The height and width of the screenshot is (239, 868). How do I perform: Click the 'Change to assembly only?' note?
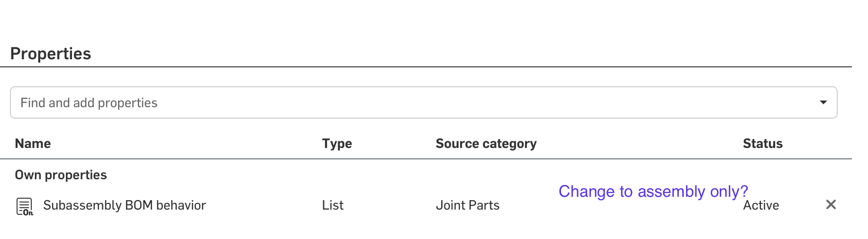(652, 191)
